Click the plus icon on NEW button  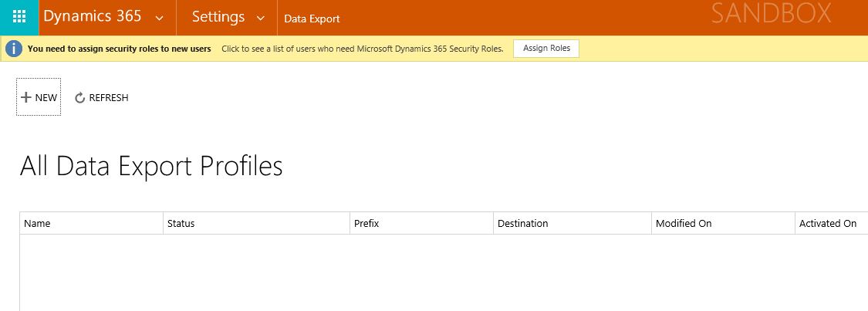[25, 97]
